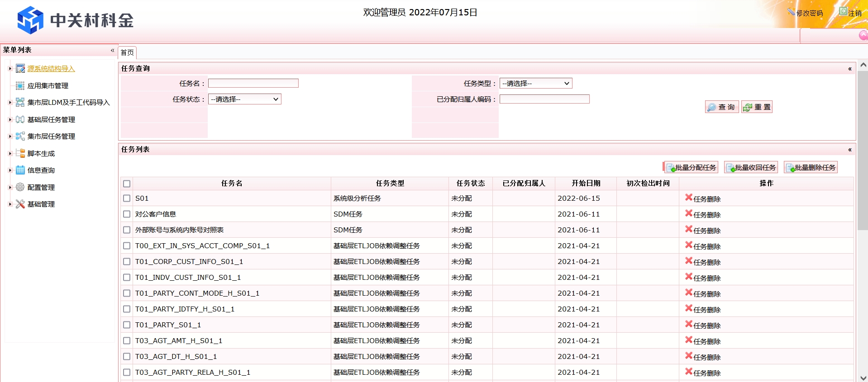The image size is (868, 382).
Task: Click delete X for T01_PARTY_S01_1
Action: tap(689, 324)
